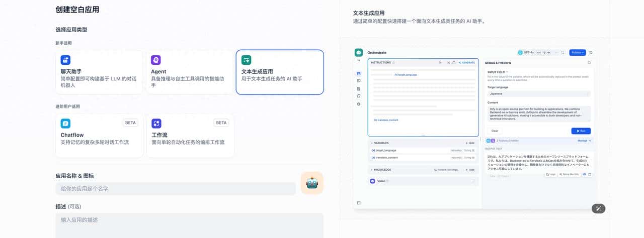The width and height of the screenshot is (644, 238).
Task: Click the Orchestrate title in the preview
Action: [377, 52]
